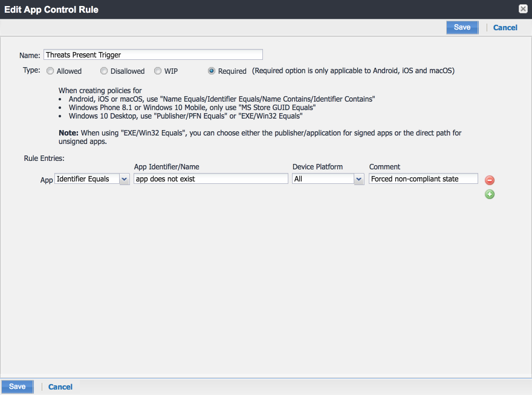Screen dimensions: 532x395
Task: Select the Disallowed rule type
Action: (103, 71)
